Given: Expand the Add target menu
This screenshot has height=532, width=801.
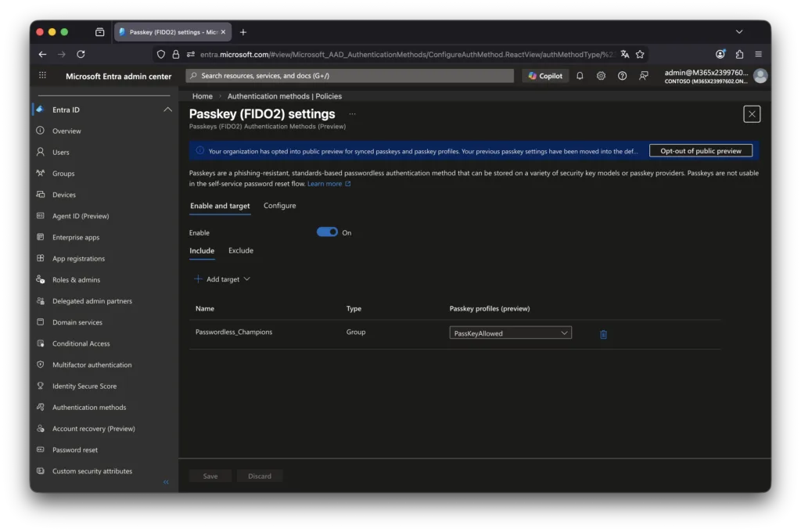Looking at the screenshot, I should click(x=222, y=279).
